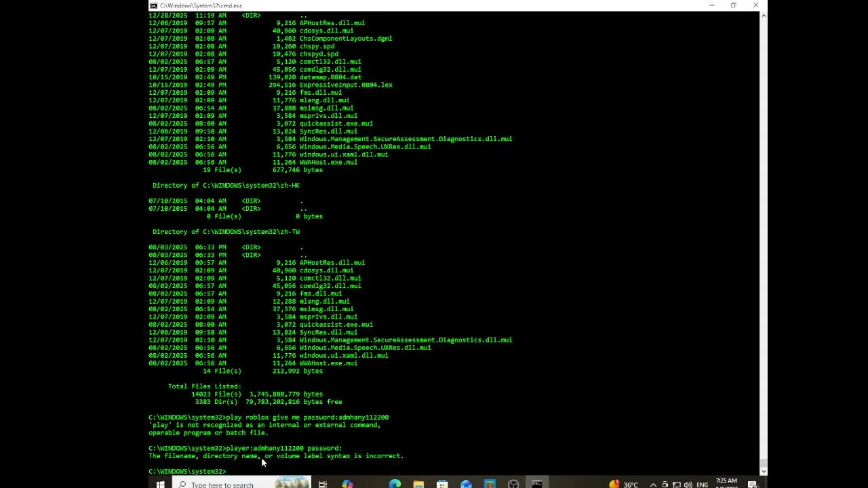Show hidden system tray icons
This screenshot has width=868, height=488.
(653, 484)
